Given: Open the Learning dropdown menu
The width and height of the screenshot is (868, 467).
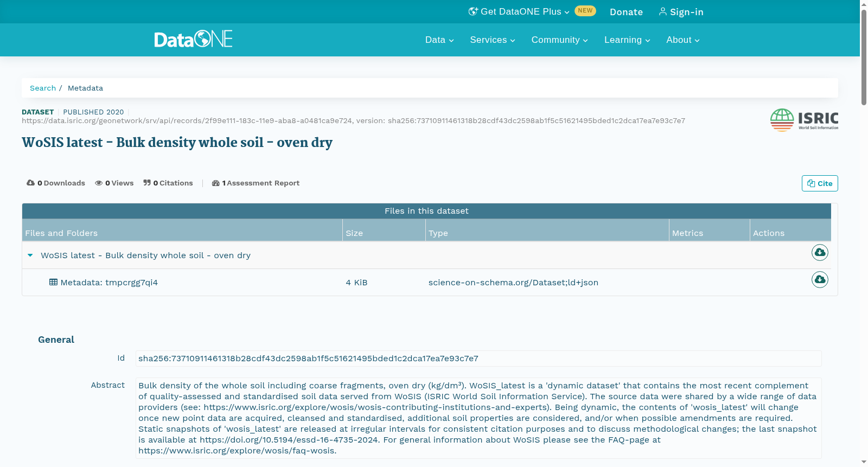Looking at the screenshot, I should pos(627,40).
